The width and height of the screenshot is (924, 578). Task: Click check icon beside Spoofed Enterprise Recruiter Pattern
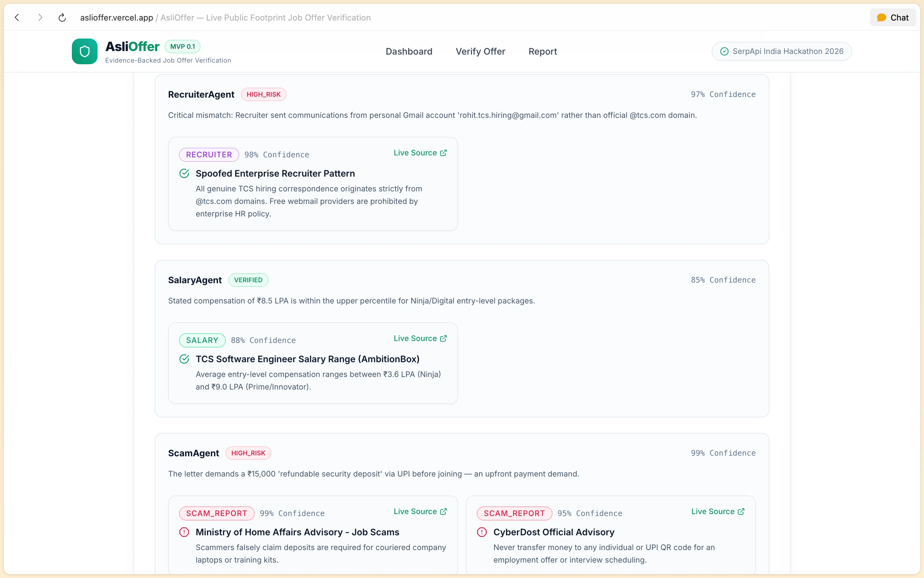coord(184,173)
